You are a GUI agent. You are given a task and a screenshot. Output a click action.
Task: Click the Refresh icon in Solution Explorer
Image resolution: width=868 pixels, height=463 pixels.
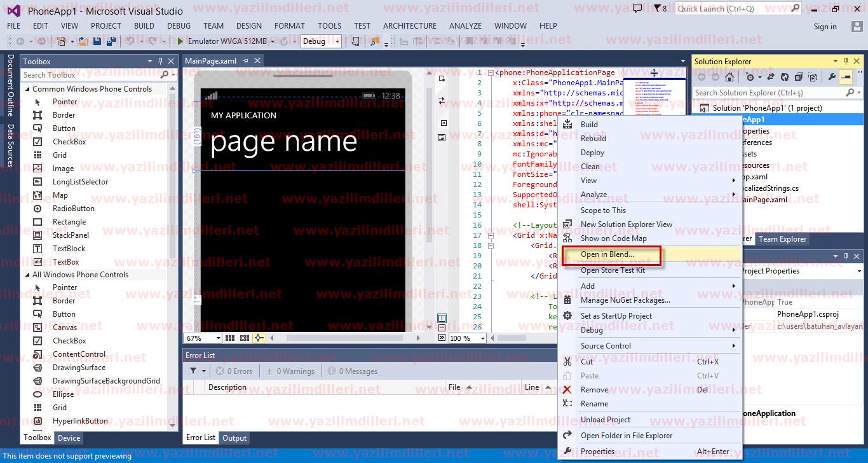(785, 77)
